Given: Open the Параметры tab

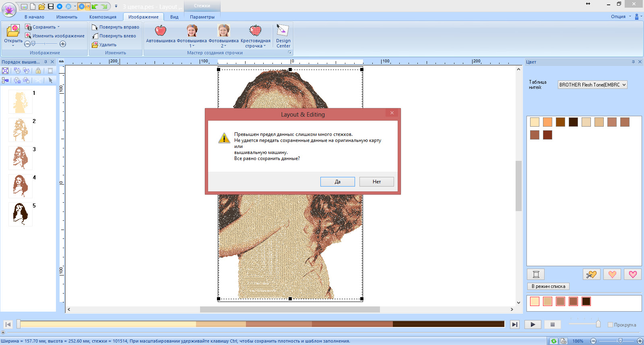Looking at the screenshot, I should coord(202,17).
